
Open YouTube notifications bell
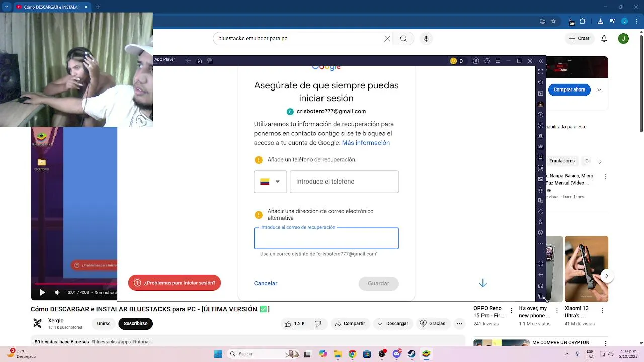604,38
